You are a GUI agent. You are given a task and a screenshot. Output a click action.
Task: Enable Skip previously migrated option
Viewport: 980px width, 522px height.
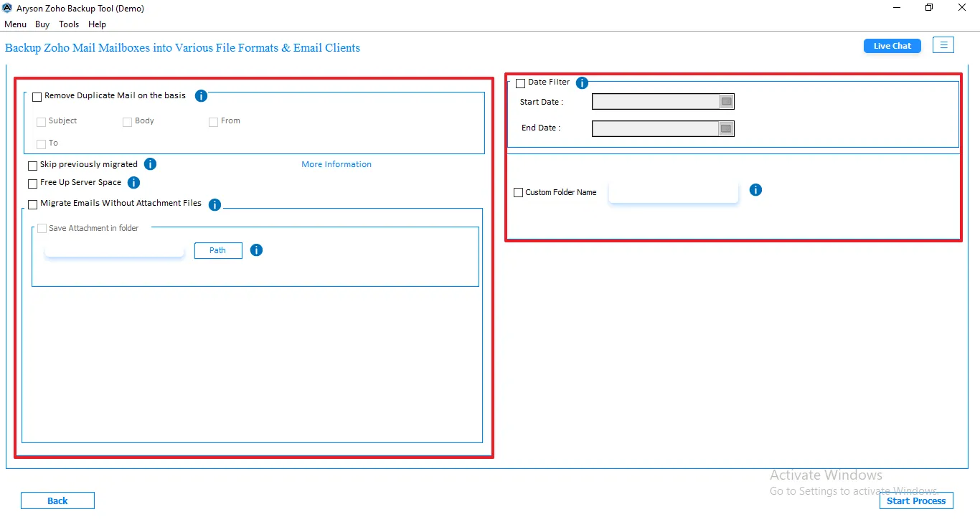click(32, 166)
